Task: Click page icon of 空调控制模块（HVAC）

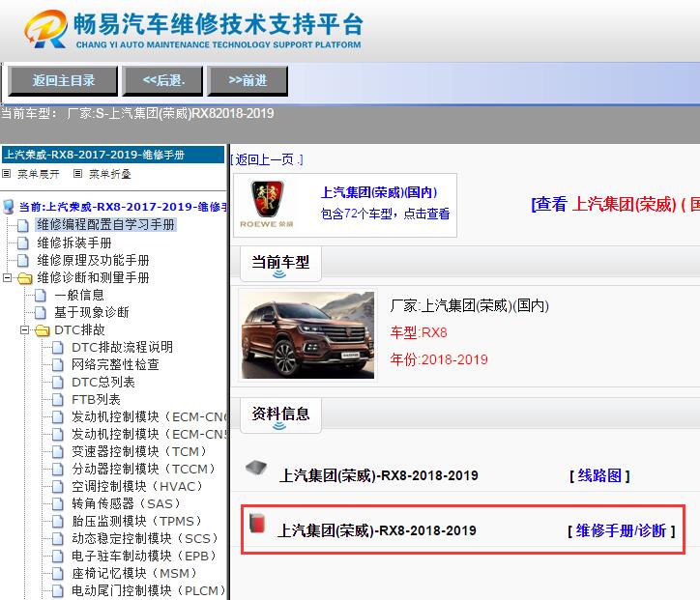Action: click(58, 487)
